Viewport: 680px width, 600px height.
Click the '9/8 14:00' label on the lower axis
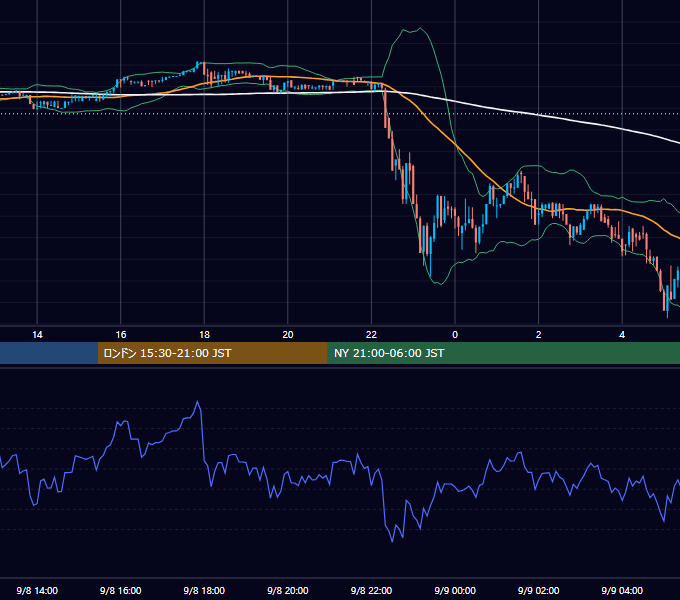point(37,590)
